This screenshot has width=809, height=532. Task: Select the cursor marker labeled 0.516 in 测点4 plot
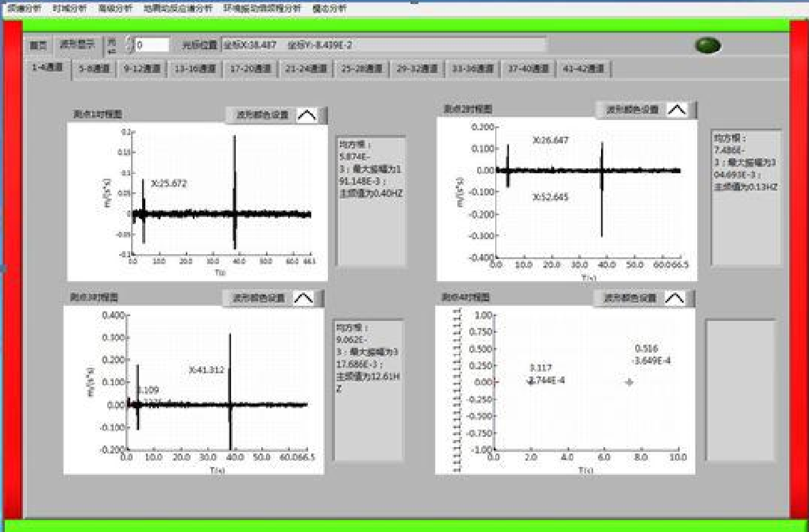coord(630,382)
